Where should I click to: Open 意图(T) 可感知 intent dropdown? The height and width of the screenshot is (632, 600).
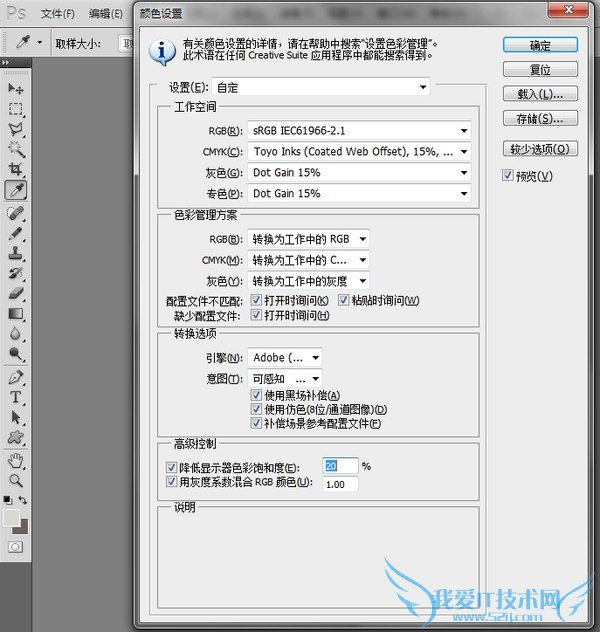pyautogui.click(x=285, y=379)
